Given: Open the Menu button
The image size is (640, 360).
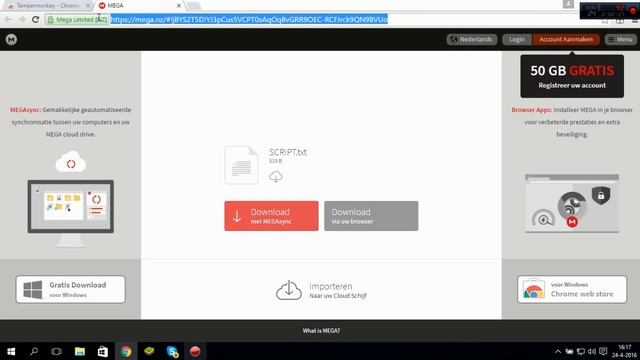Looking at the screenshot, I should (620, 40).
